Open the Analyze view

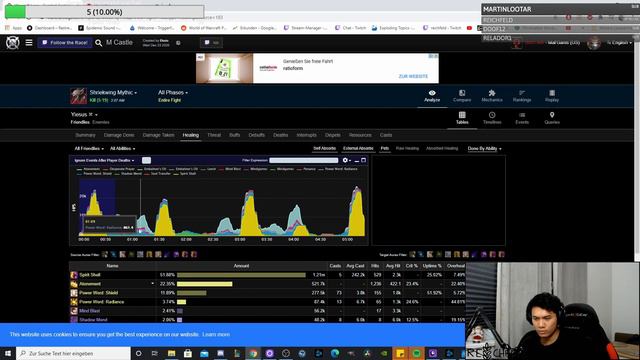click(432, 96)
